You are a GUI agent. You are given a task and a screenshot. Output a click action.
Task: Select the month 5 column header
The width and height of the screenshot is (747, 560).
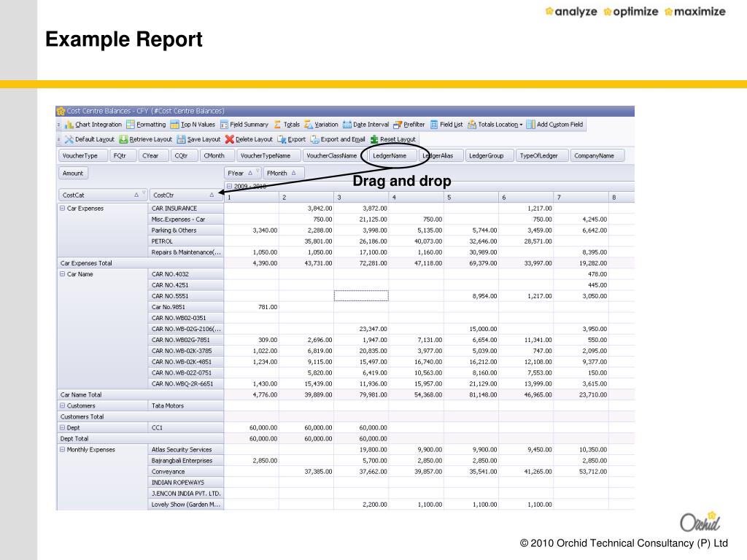pos(471,197)
